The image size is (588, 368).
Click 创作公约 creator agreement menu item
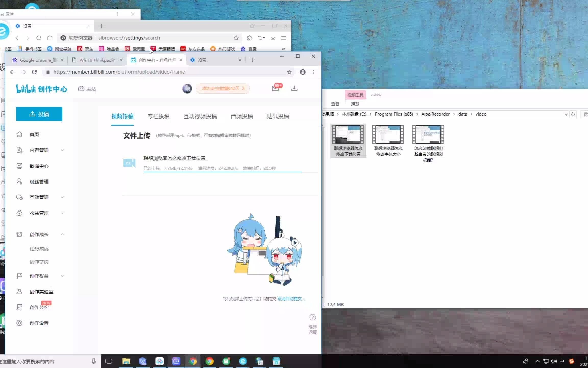click(x=39, y=307)
